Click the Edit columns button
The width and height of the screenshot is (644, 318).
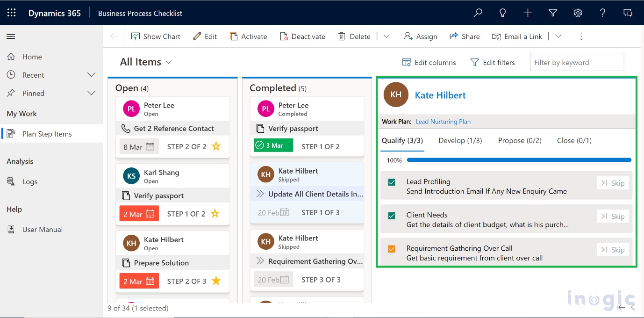429,62
